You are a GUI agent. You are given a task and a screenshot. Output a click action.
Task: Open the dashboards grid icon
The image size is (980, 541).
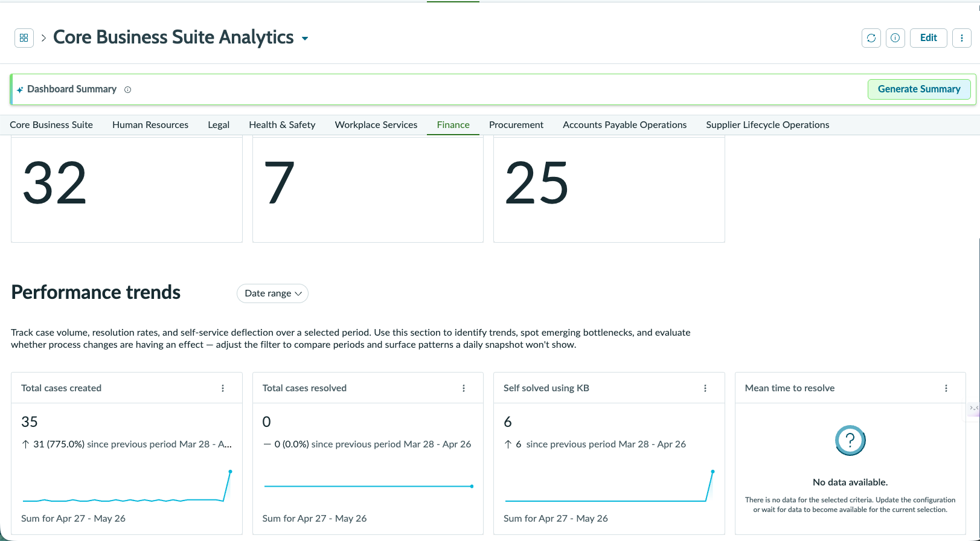[24, 37]
